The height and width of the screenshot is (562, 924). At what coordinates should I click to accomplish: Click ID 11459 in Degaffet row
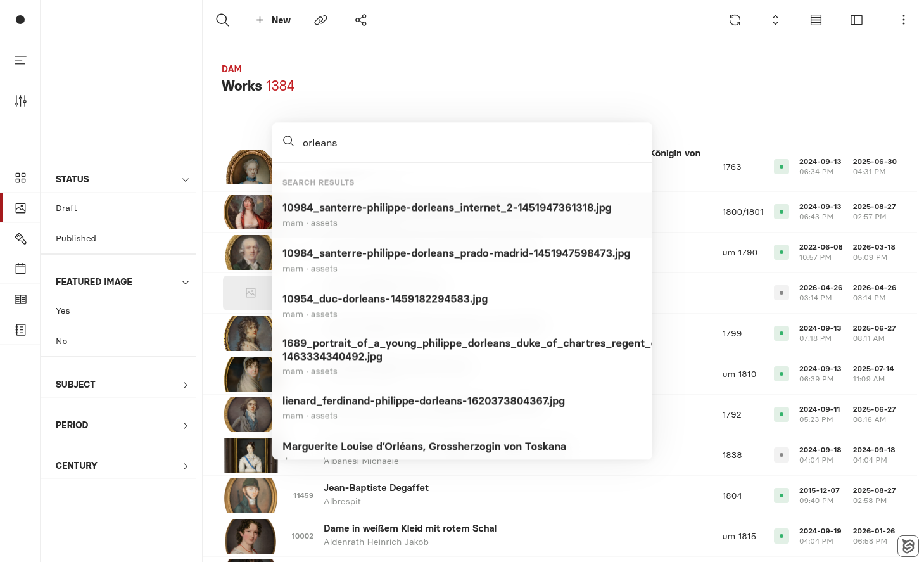pos(303,495)
